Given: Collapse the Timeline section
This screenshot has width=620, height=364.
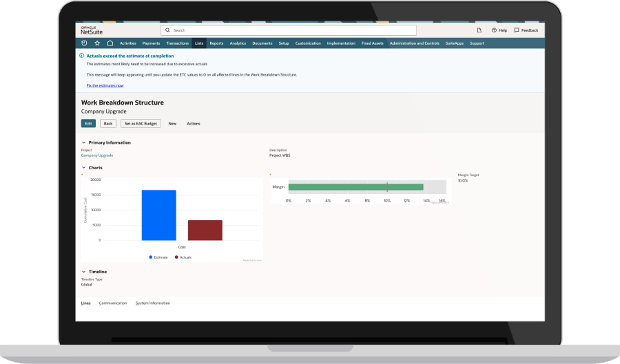Looking at the screenshot, I should (x=83, y=272).
